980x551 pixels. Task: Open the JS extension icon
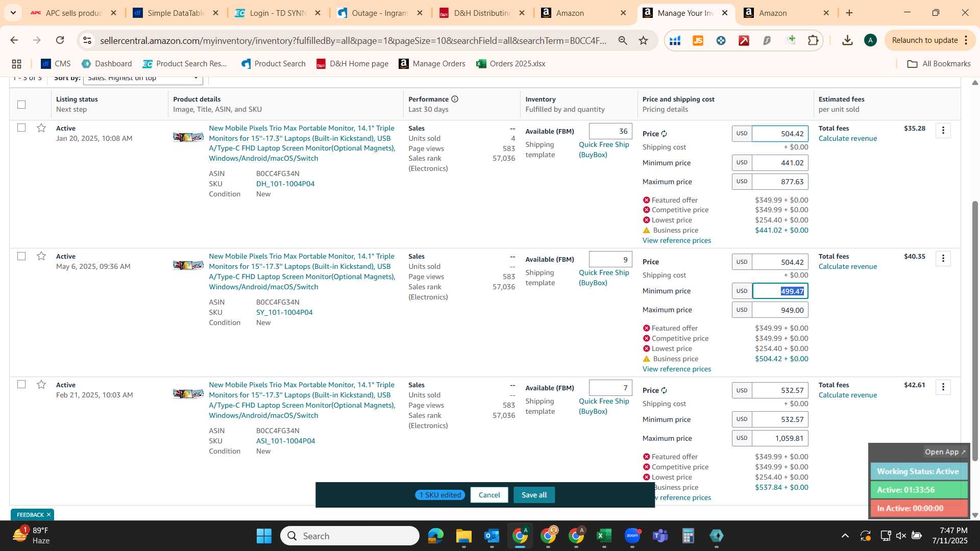(x=698, y=40)
